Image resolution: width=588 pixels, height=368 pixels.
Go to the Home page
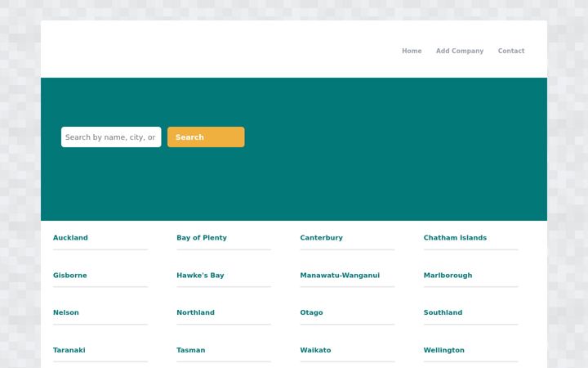tap(412, 51)
